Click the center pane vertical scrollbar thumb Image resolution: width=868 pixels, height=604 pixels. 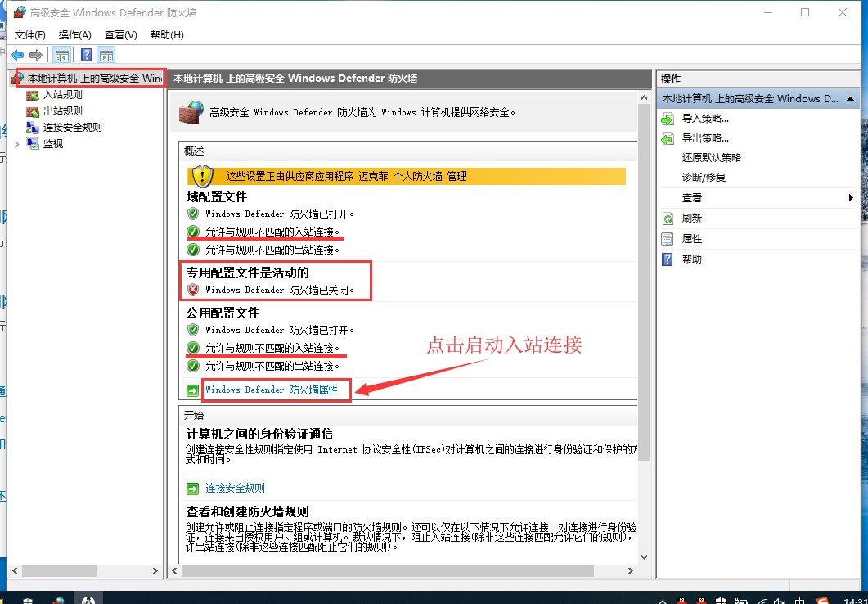click(644, 282)
